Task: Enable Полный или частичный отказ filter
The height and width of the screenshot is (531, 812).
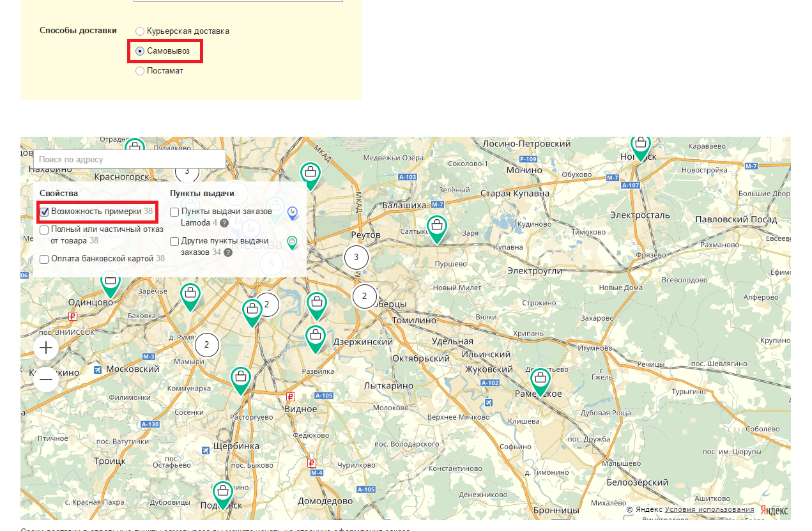Action: pyautogui.click(x=44, y=229)
